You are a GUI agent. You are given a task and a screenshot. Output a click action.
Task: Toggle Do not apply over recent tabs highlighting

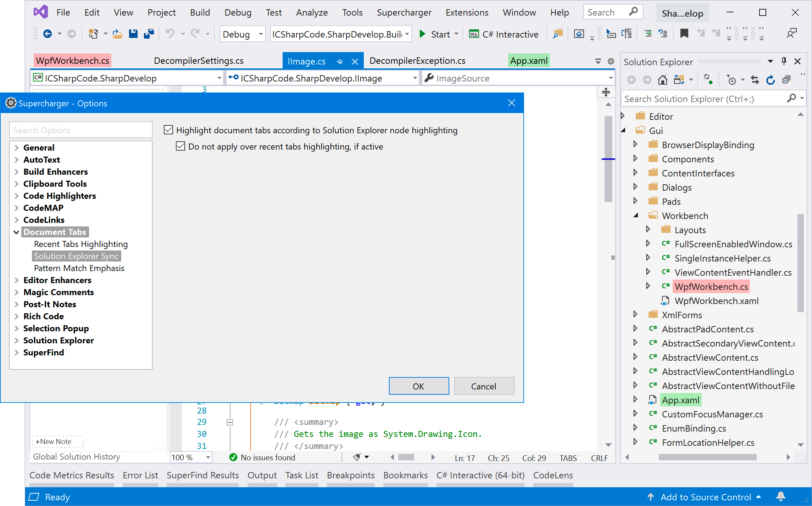[x=180, y=146]
